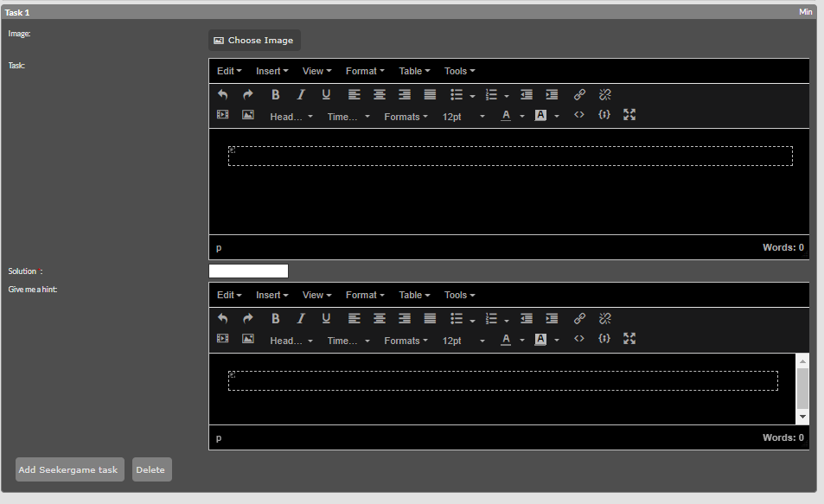Insert a link in the Task editor
Screen dimensions: 824x504
[579, 95]
